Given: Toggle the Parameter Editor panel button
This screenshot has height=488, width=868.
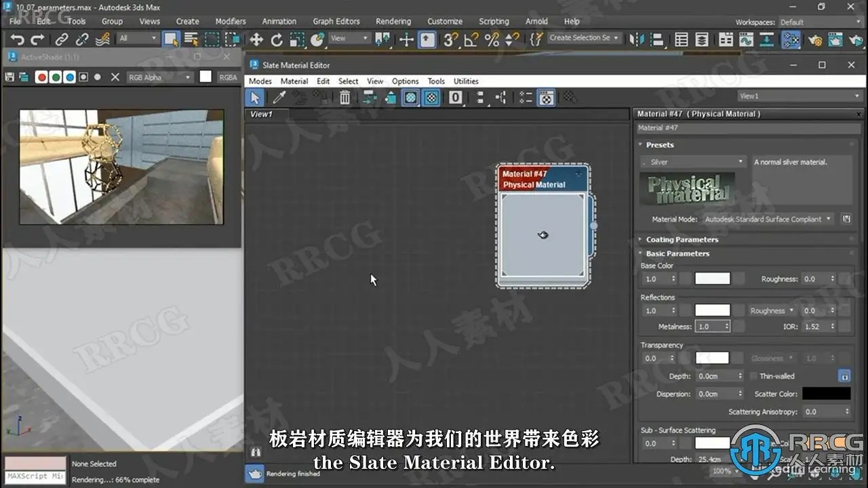Looking at the screenshot, I should click(547, 98).
